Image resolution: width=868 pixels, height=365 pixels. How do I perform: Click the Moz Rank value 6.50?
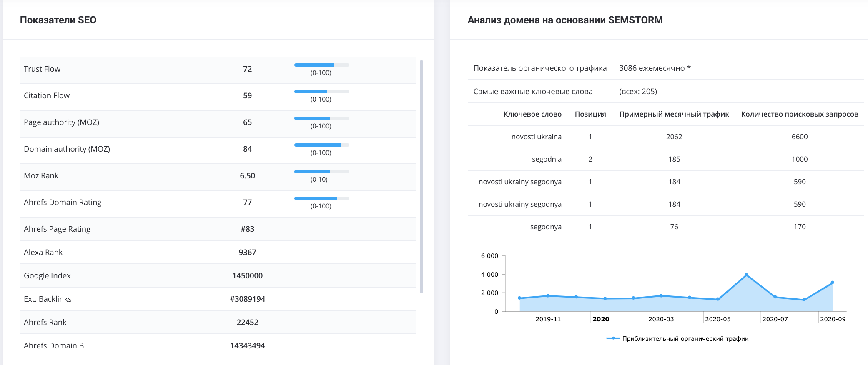click(x=248, y=175)
